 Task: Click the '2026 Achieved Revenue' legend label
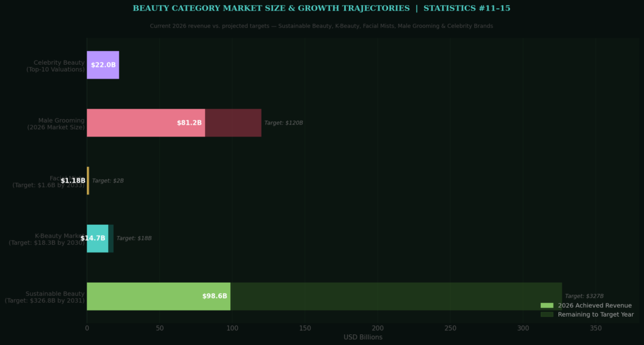coord(595,305)
